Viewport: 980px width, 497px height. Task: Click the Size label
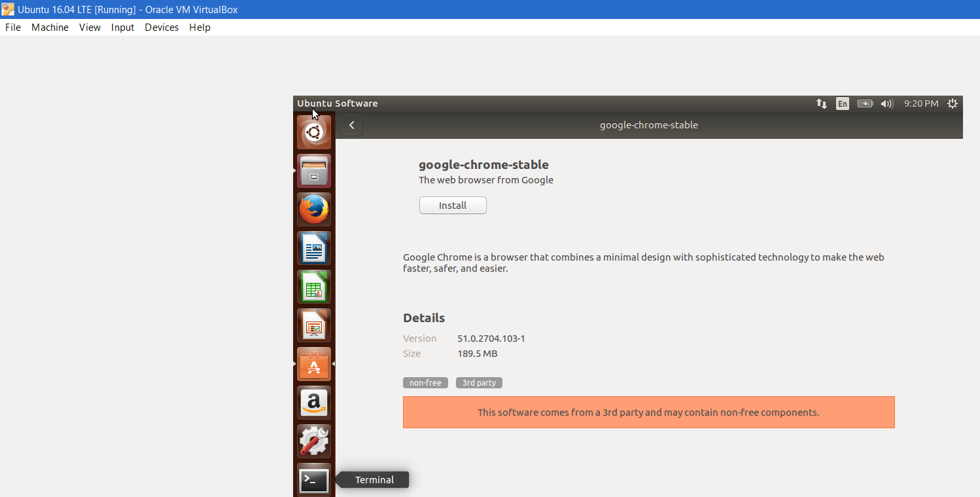[x=411, y=354]
